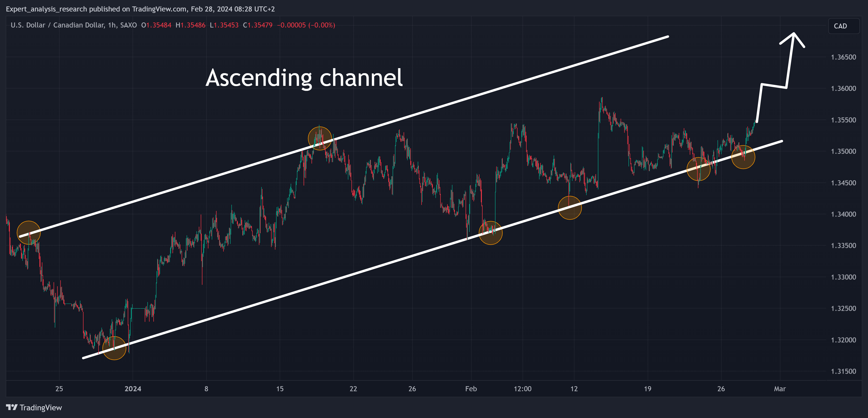Image resolution: width=868 pixels, height=418 pixels.
Task: Click the 1.33000 price axis label
Action: (x=843, y=277)
